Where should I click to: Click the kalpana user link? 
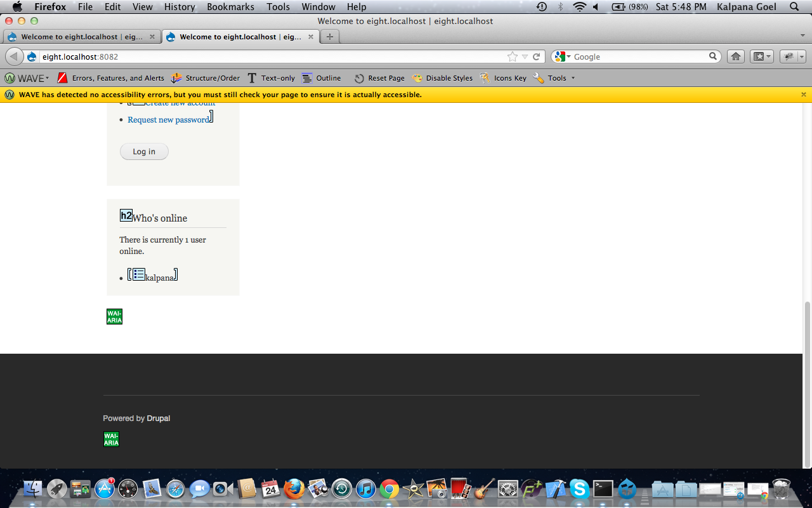(x=160, y=277)
